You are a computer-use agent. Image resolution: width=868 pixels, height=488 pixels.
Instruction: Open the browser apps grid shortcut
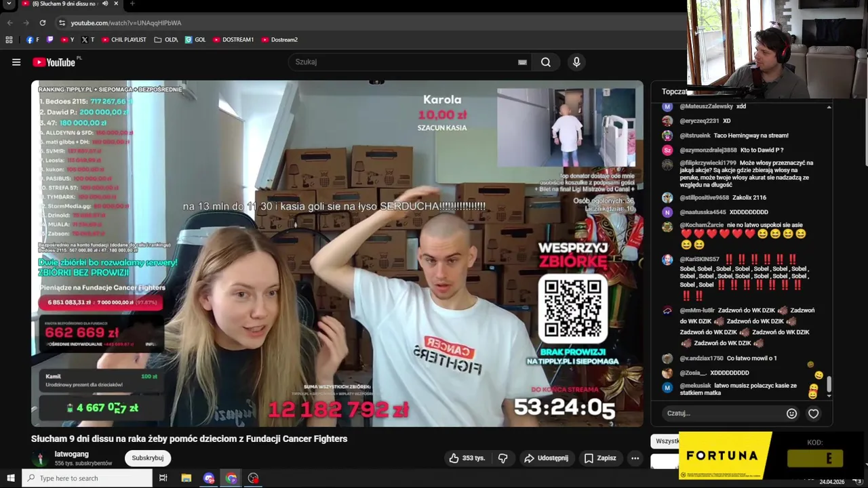click(x=9, y=40)
